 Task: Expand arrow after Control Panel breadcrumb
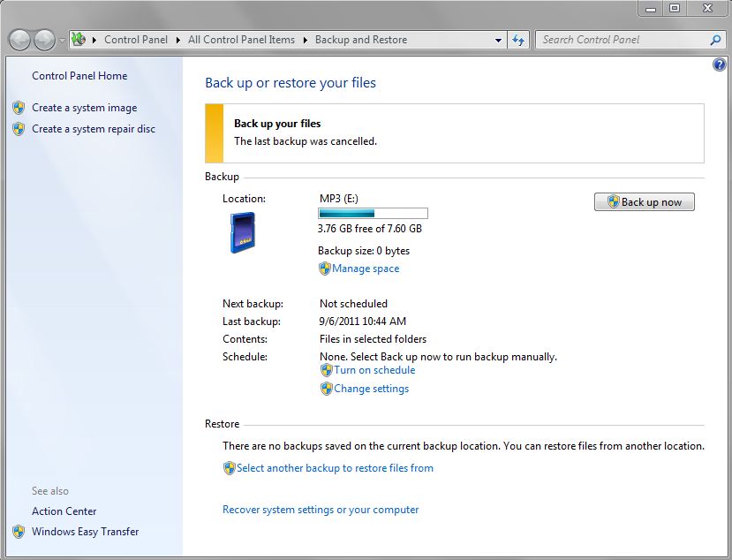coord(177,40)
